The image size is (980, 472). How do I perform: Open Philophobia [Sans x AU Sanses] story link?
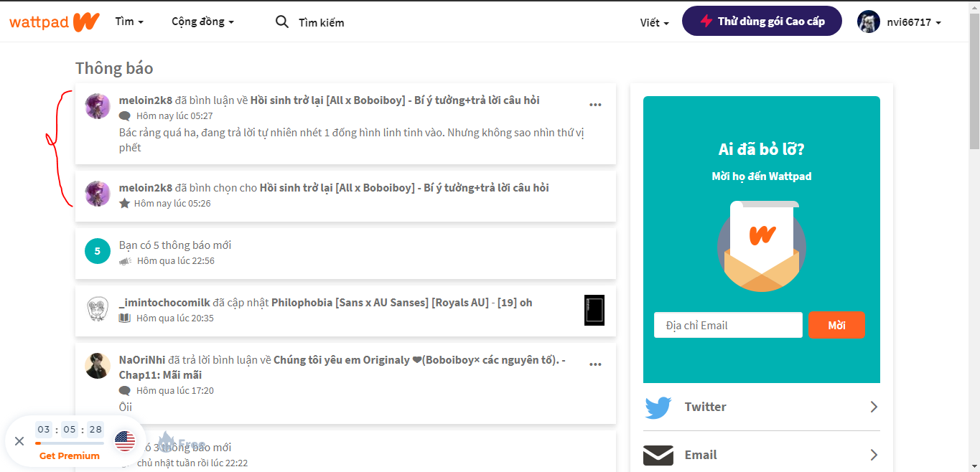(x=401, y=302)
